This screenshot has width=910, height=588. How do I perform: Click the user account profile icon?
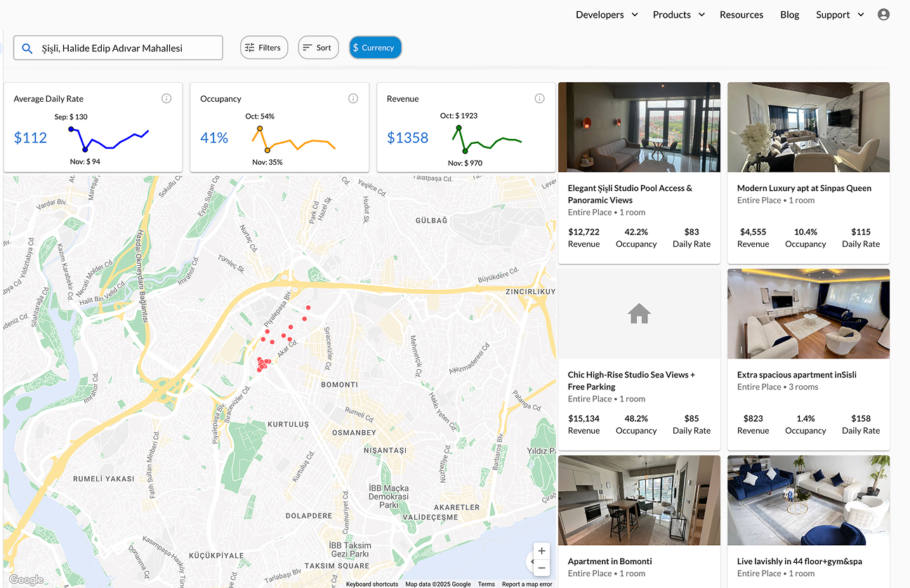click(x=883, y=15)
